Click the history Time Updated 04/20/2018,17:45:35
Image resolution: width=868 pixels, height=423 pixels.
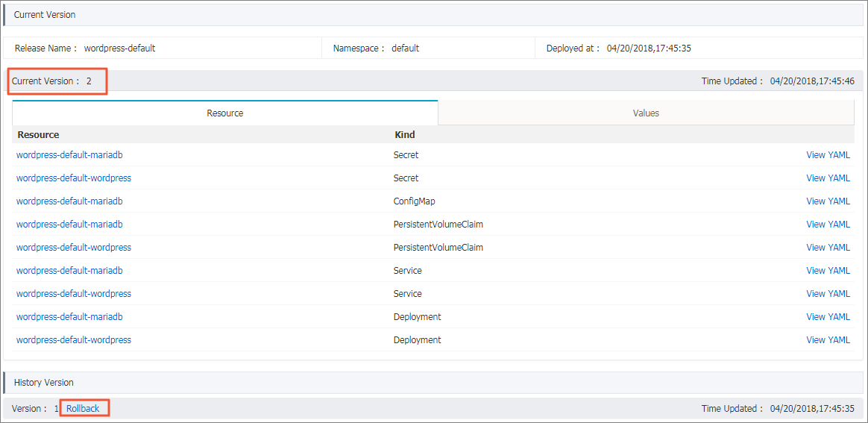[778, 409]
